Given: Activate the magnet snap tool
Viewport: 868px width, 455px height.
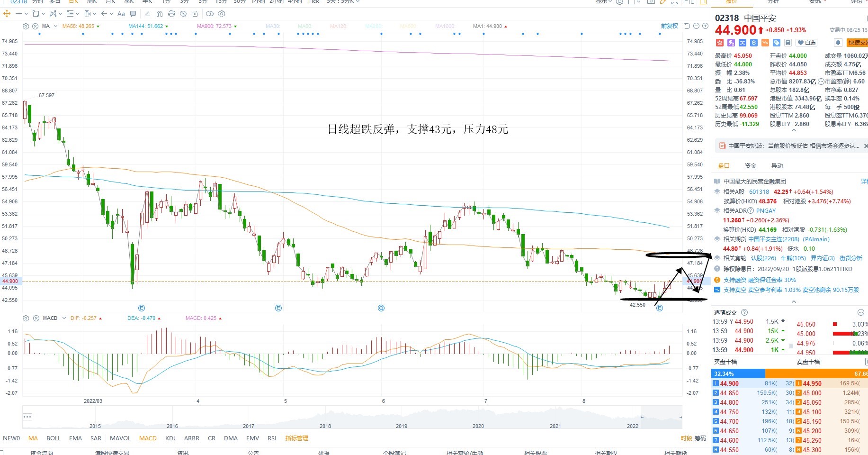Looking at the screenshot, I should [160, 14].
